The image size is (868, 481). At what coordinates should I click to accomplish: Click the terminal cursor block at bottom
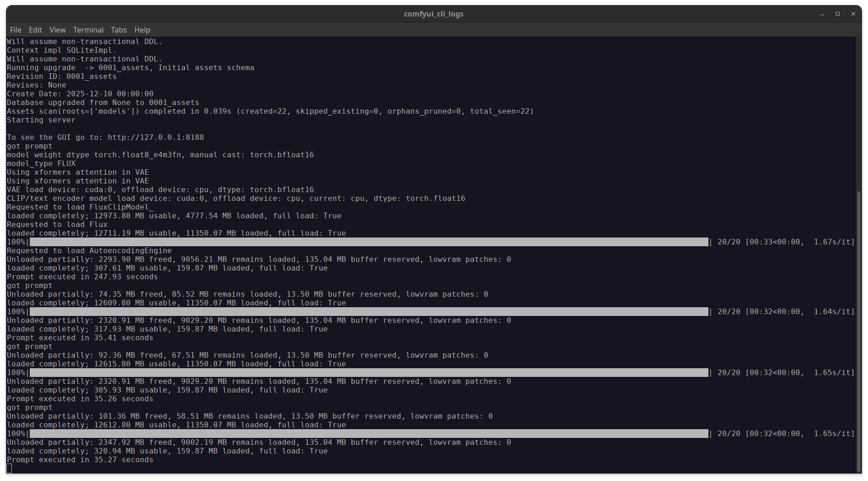[9, 469]
